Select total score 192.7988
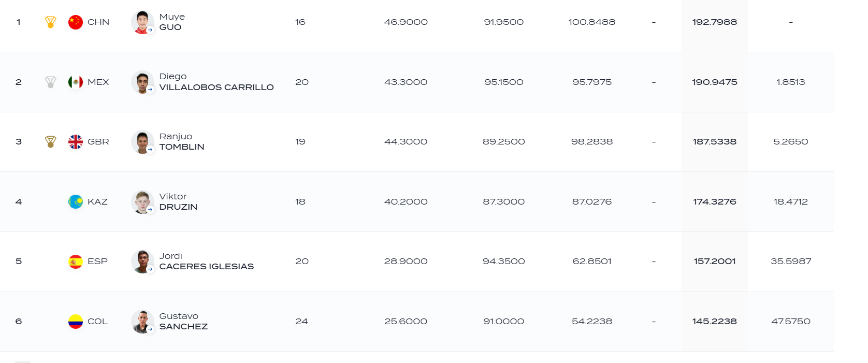Image resolution: width=868 pixels, height=363 pixels. click(x=714, y=22)
